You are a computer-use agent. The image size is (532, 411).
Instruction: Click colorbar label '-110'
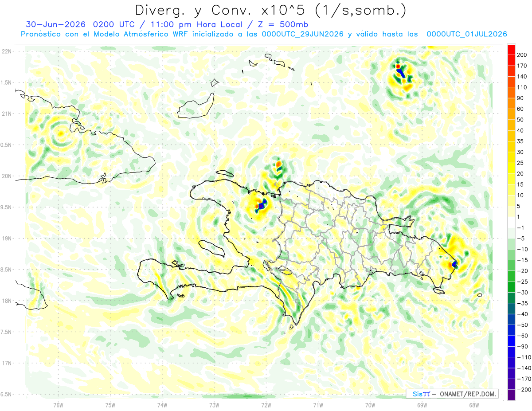[x=524, y=357]
